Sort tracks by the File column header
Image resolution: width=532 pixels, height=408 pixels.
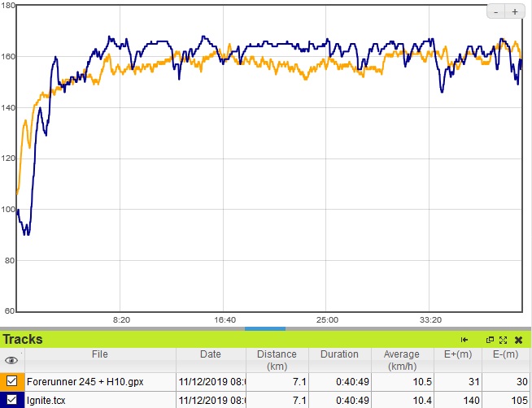click(x=99, y=354)
